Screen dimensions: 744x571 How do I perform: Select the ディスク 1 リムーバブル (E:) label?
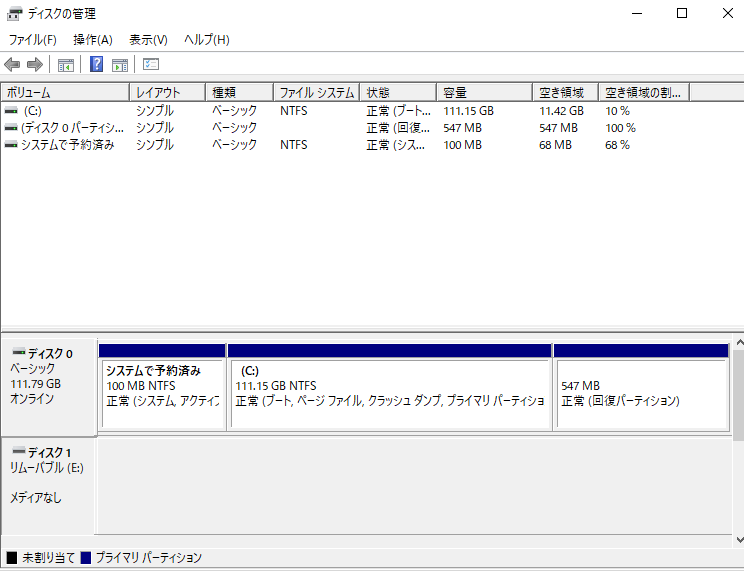click(48, 486)
